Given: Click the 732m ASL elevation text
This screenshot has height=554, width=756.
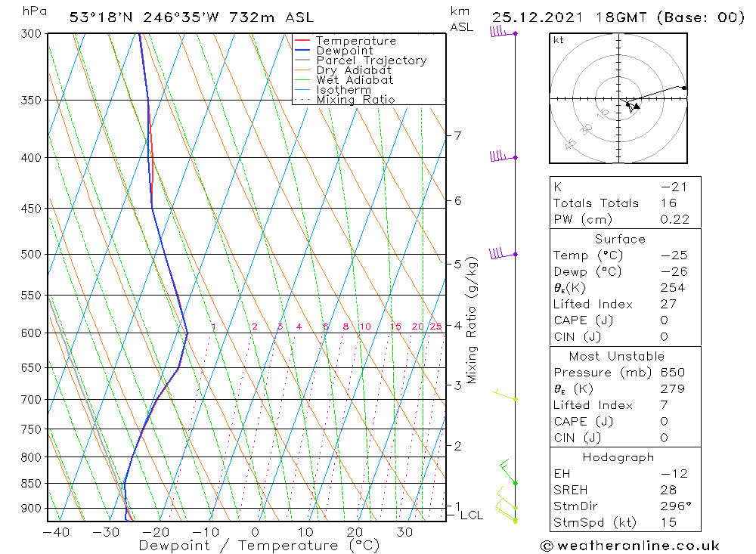Looking at the screenshot, I should click(x=271, y=17).
